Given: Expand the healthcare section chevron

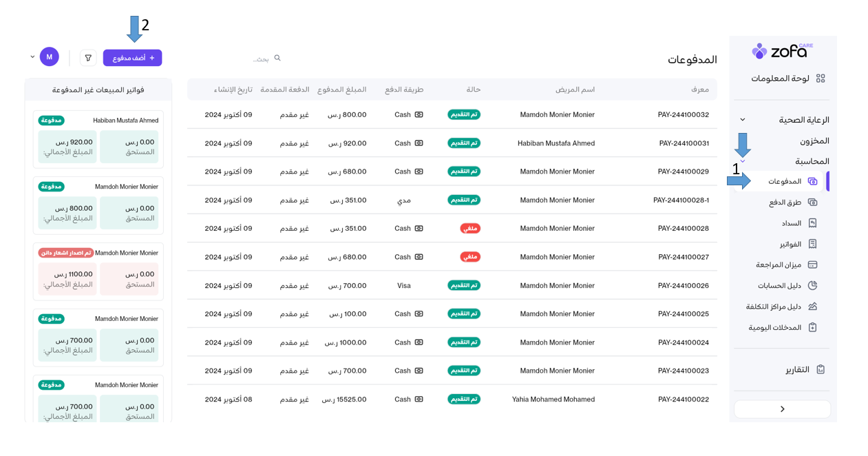Looking at the screenshot, I should point(742,120).
